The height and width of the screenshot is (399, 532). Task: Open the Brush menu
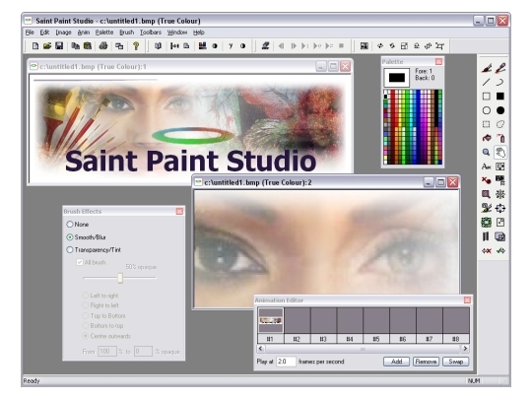[x=126, y=33]
